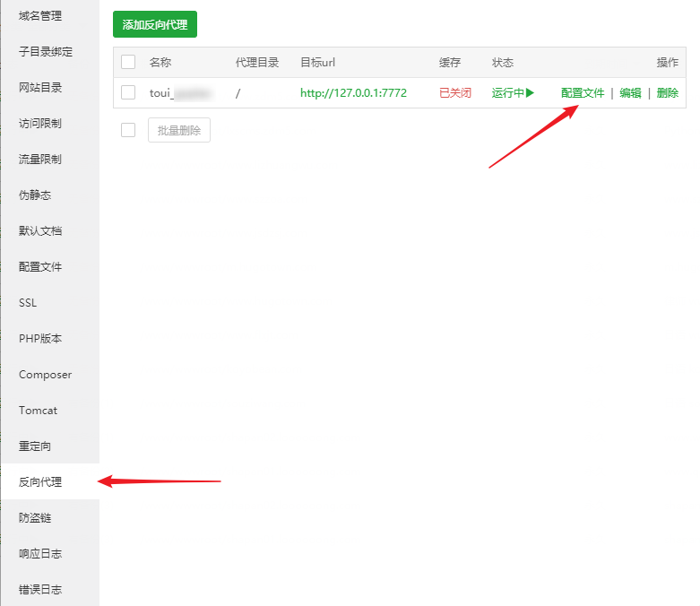The width and height of the screenshot is (700, 606).
Task: View the 错误日志 section
Action: coord(40,590)
